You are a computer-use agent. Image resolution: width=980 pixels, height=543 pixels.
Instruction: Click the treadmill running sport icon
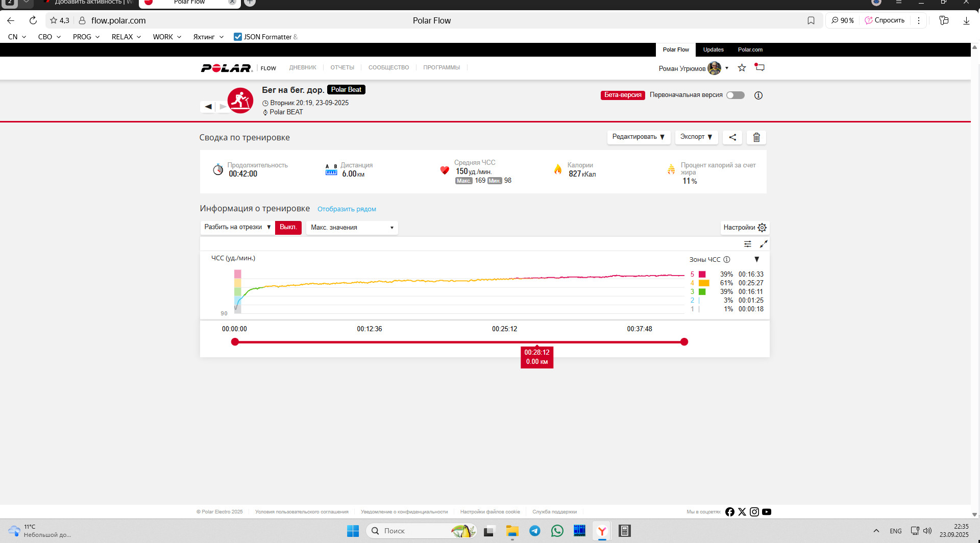[x=240, y=101]
